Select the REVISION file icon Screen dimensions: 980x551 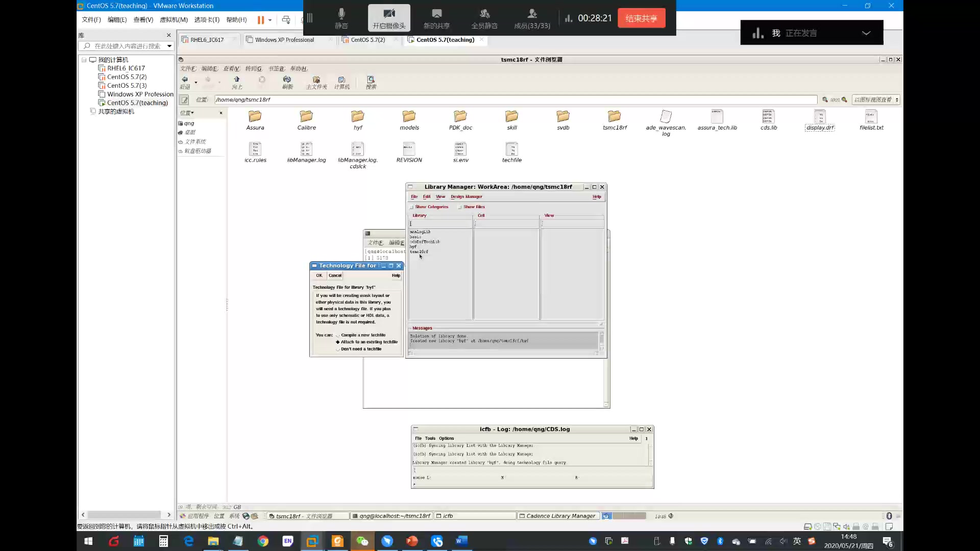tap(409, 153)
